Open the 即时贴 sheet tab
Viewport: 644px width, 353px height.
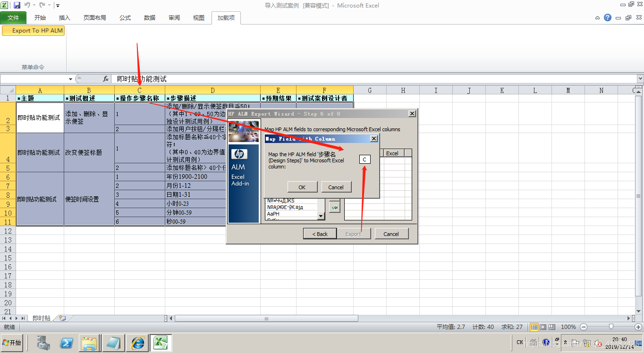pyautogui.click(x=42, y=319)
